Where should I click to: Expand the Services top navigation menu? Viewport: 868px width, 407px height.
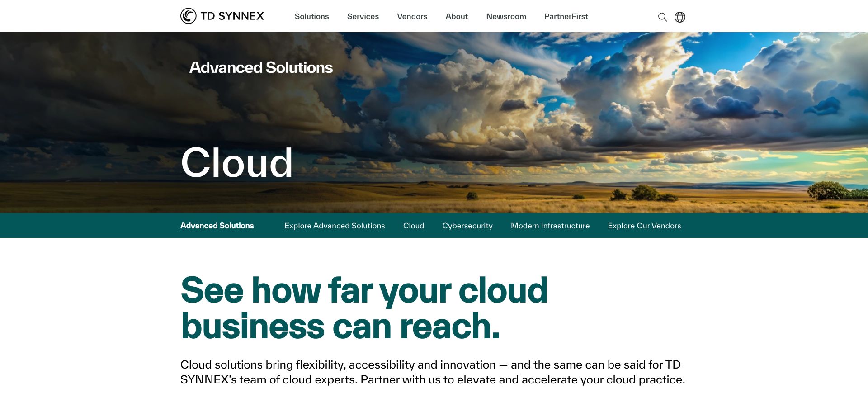click(x=363, y=16)
